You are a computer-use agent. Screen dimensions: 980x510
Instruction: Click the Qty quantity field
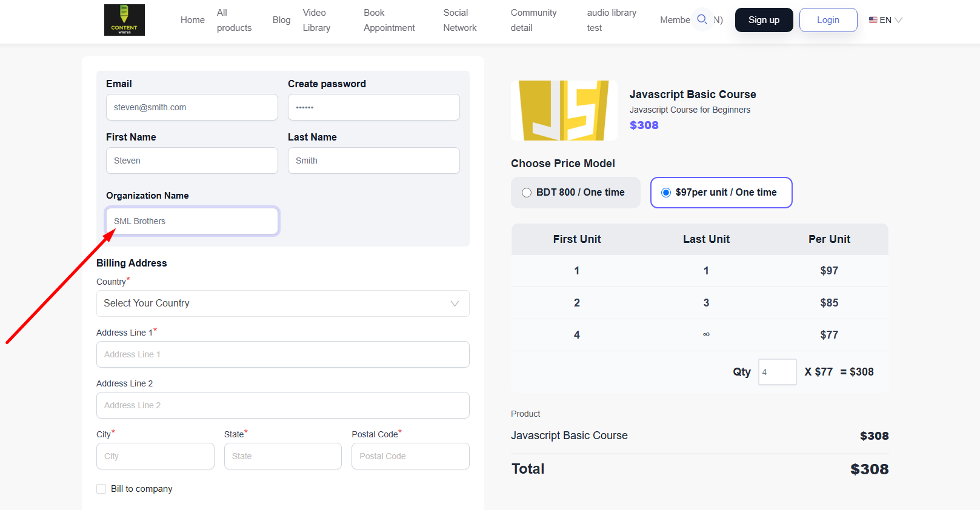777,372
